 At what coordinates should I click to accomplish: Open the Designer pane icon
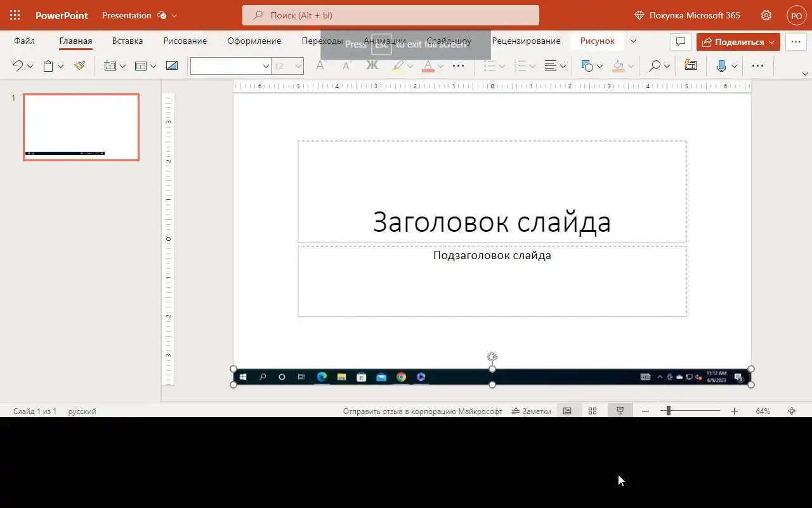[691, 65]
